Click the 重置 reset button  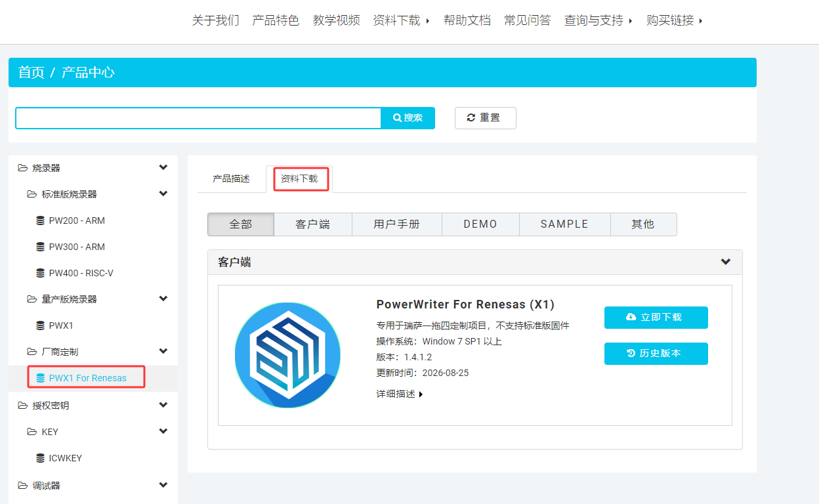486,118
